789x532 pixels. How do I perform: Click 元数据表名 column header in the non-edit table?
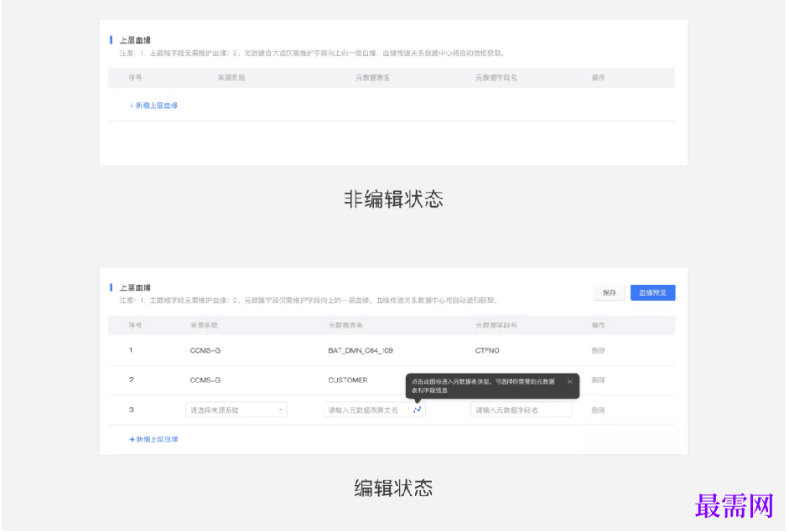pos(372,77)
